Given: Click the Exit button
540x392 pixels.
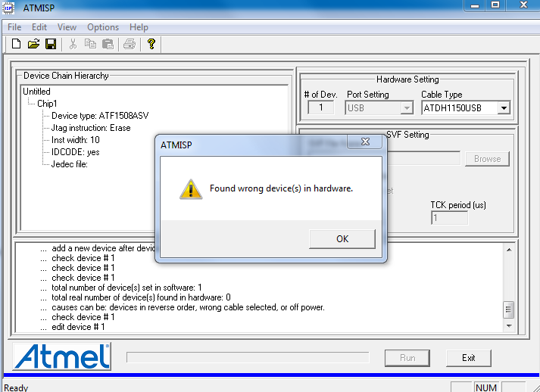Looking at the screenshot, I should pos(468,358).
